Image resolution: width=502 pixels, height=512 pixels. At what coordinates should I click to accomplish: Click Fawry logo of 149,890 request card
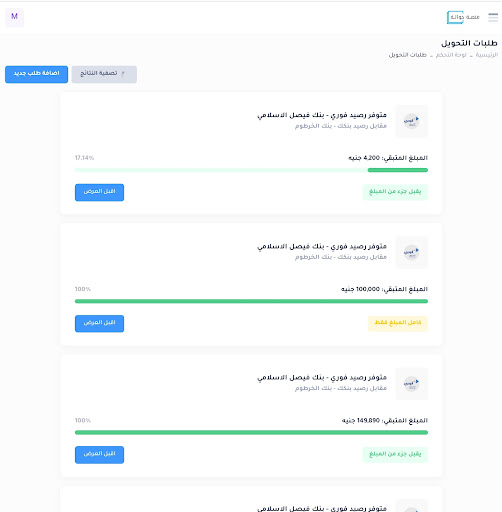click(x=412, y=384)
